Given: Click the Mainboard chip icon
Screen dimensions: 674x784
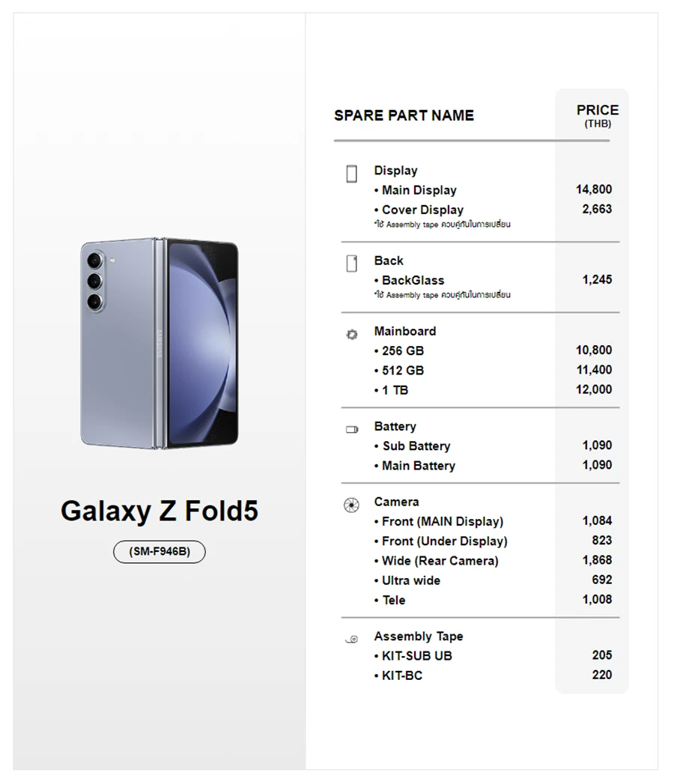Looking at the screenshot, I should point(352,335).
